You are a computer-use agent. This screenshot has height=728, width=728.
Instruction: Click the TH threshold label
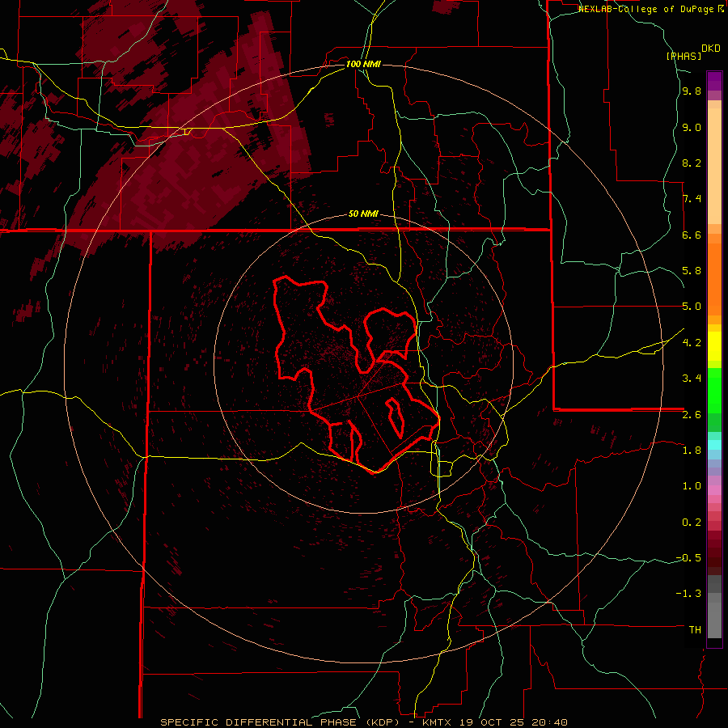click(x=695, y=630)
